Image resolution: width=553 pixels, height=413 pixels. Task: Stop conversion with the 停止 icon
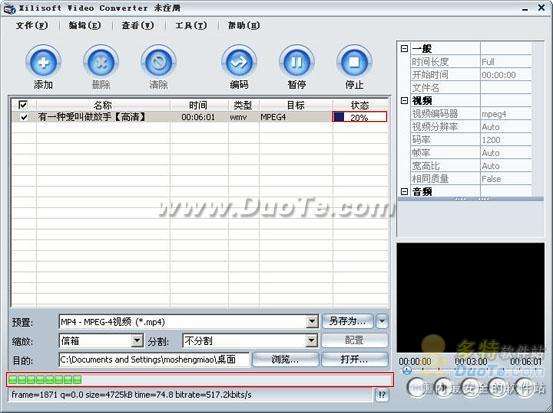[x=354, y=62]
